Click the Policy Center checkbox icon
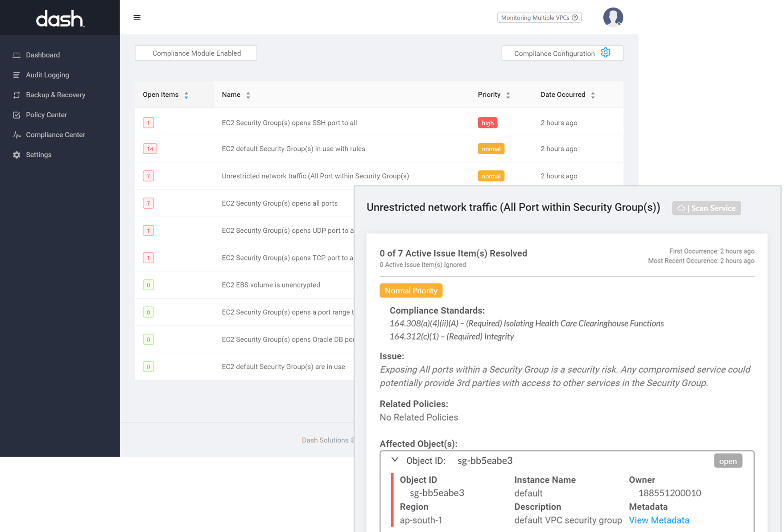The image size is (784, 532). 17,115
